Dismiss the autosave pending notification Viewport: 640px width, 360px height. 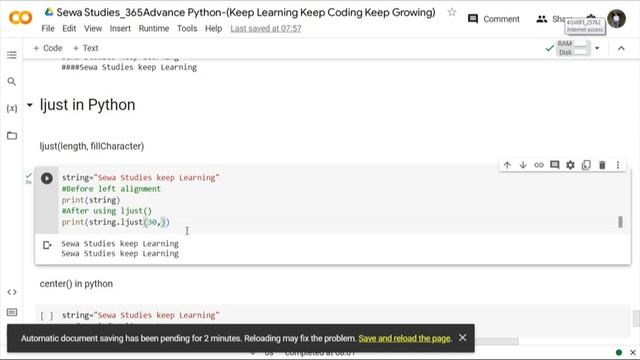click(x=462, y=338)
